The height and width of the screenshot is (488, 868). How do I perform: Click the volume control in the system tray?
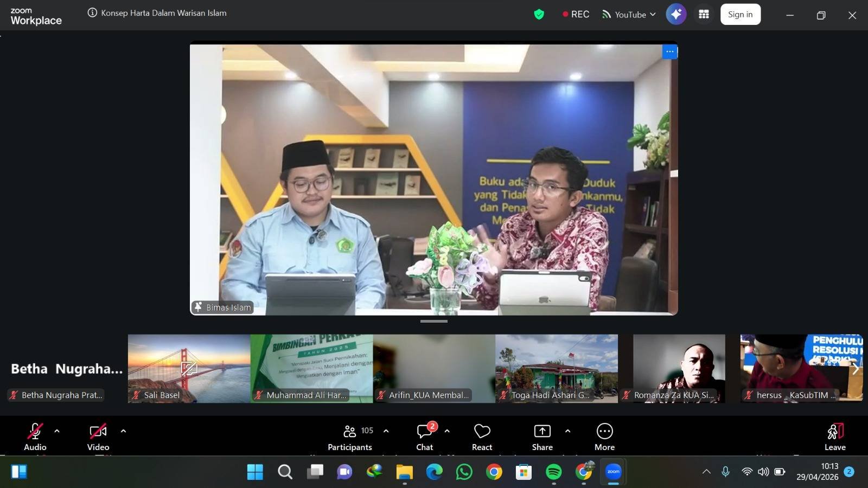pos(763,472)
